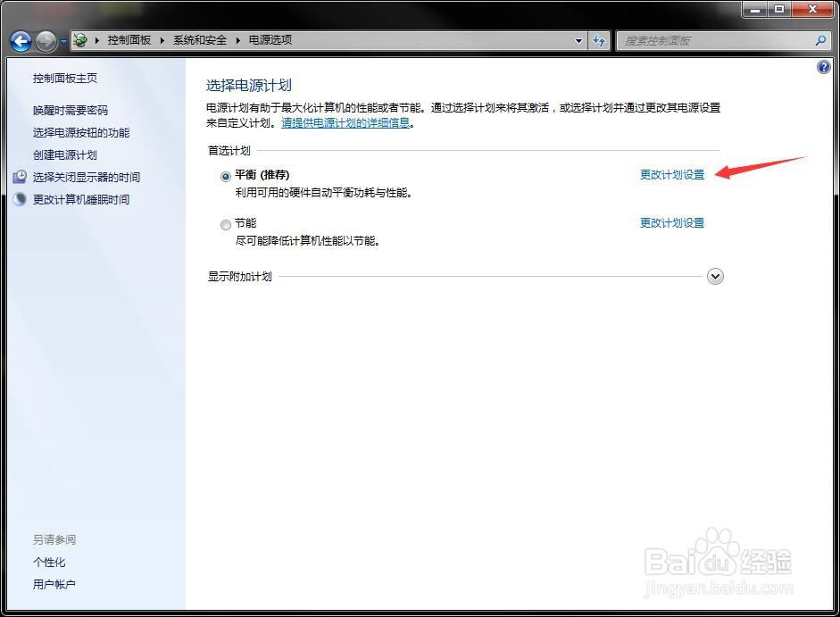
Task: Click the clock icon beside 选择关闭显示器的时间
Action: click(x=20, y=177)
